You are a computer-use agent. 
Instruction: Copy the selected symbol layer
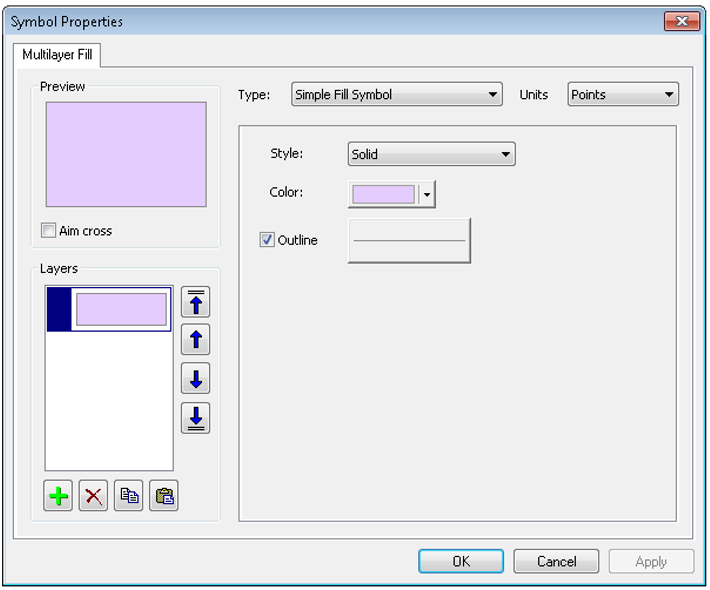click(x=129, y=496)
